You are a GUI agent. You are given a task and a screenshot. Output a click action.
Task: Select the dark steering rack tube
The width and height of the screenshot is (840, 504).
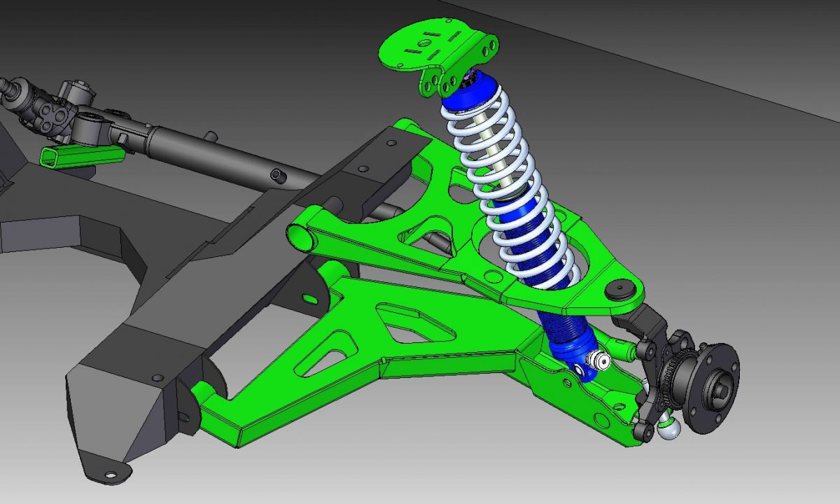[x=203, y=150]
